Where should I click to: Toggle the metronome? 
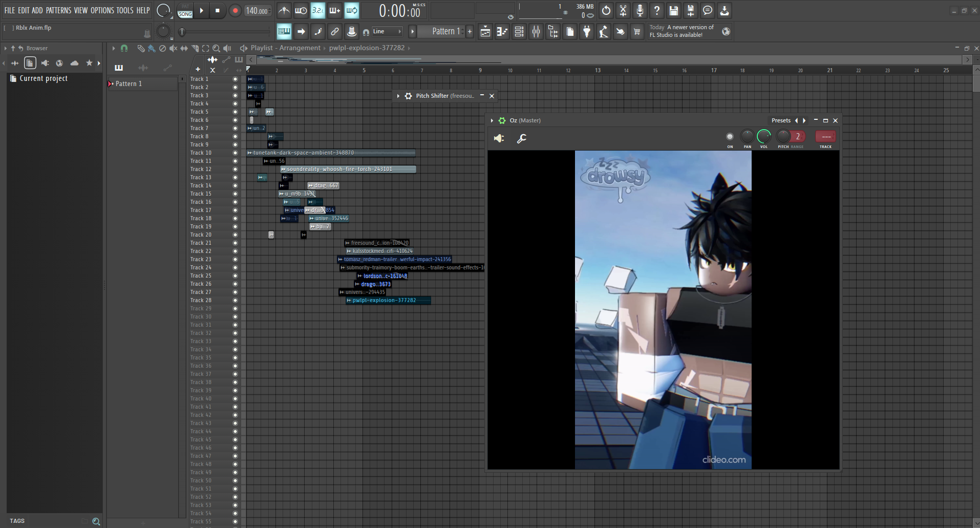[284, 10]
